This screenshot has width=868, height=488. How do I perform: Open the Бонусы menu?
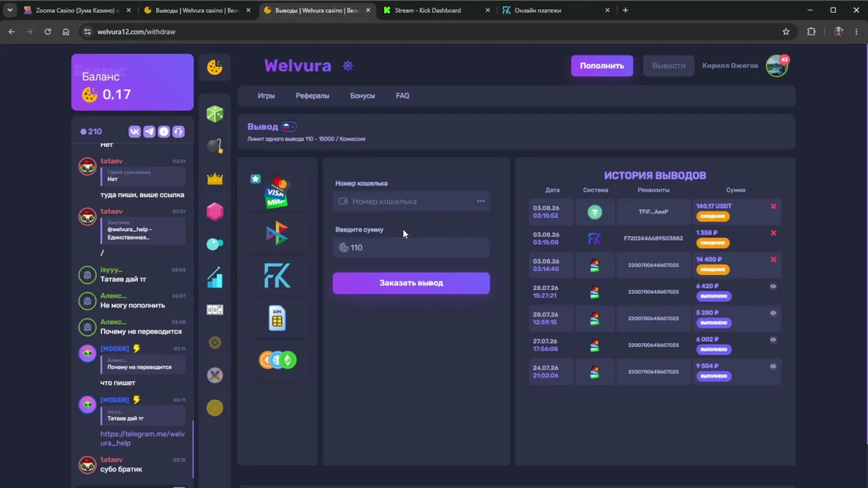[x=362, y=96]
